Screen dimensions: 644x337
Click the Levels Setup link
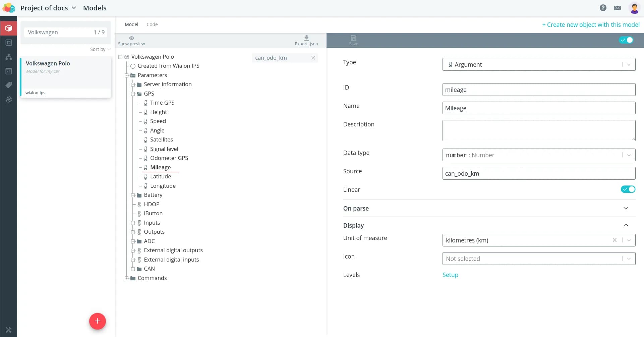point(450,275)
